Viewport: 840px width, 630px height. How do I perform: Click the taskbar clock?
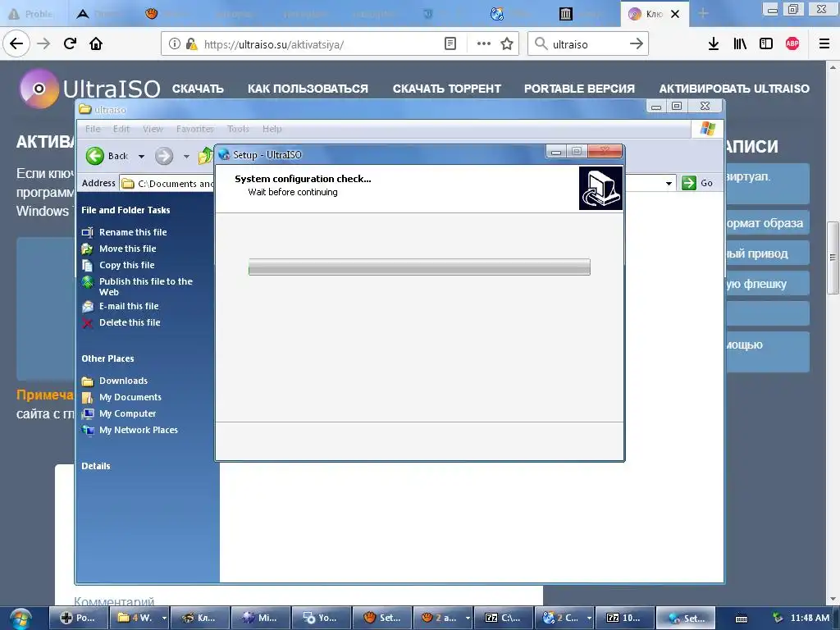pyautogui.click(x=810, y=618)
